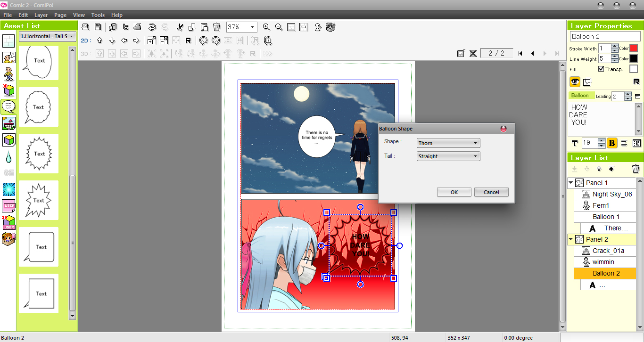
Task: Select the Background images category icon
Action: coord(8,123)
